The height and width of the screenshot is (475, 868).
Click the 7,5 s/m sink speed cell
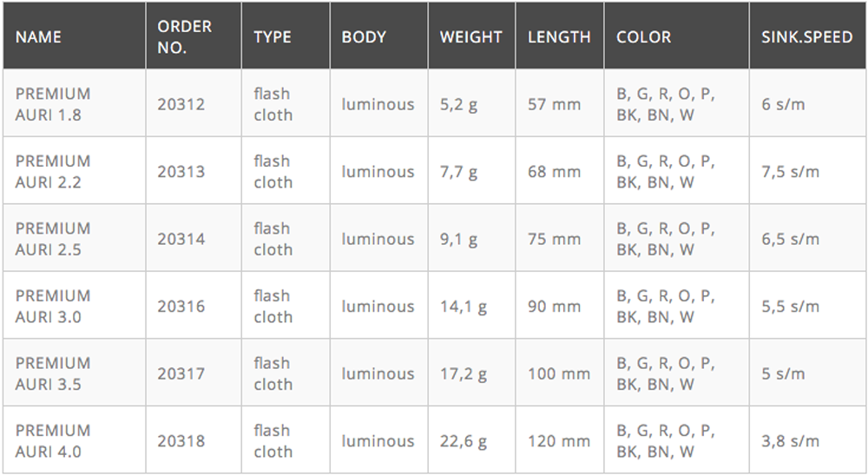pos(791,172)
